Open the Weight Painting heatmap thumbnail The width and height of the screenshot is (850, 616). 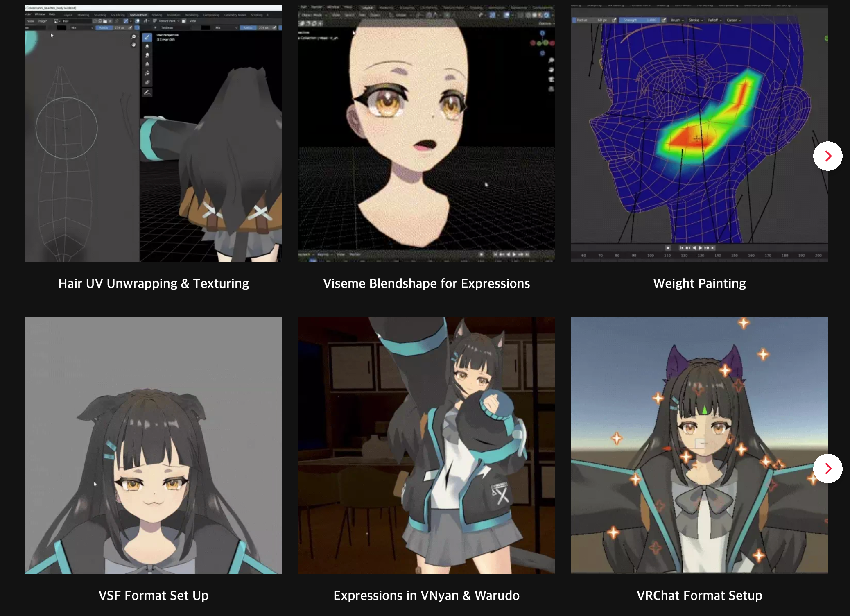click(699, 133)
